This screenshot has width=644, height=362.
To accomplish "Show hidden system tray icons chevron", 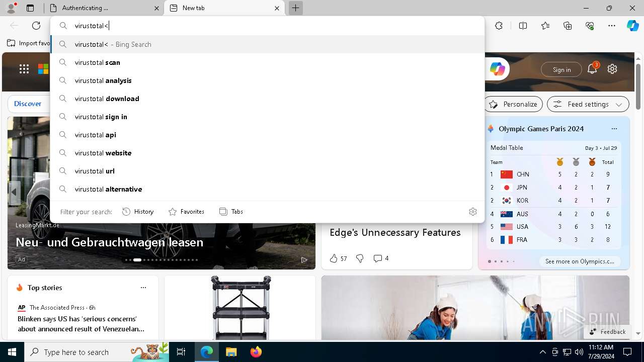I will tap(542, 352).
